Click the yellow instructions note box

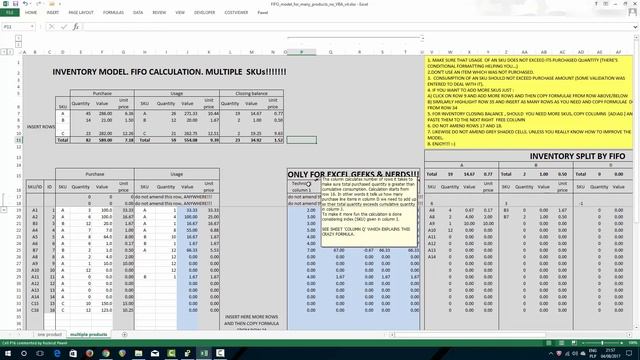(529, 102)
